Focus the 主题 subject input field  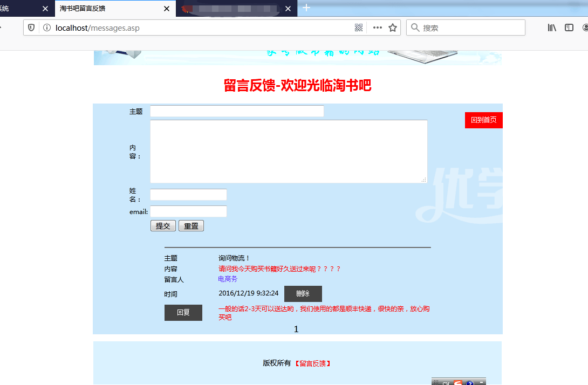click(237, 111)
